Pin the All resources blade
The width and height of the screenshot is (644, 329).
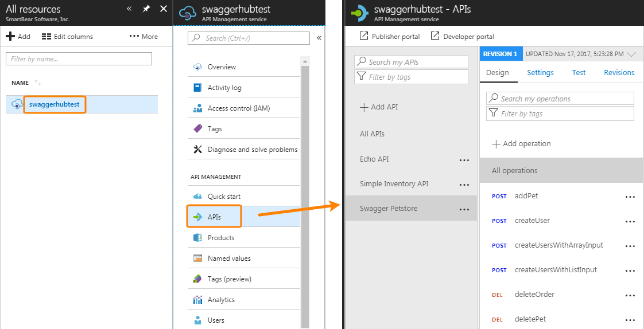pos(146,9)
